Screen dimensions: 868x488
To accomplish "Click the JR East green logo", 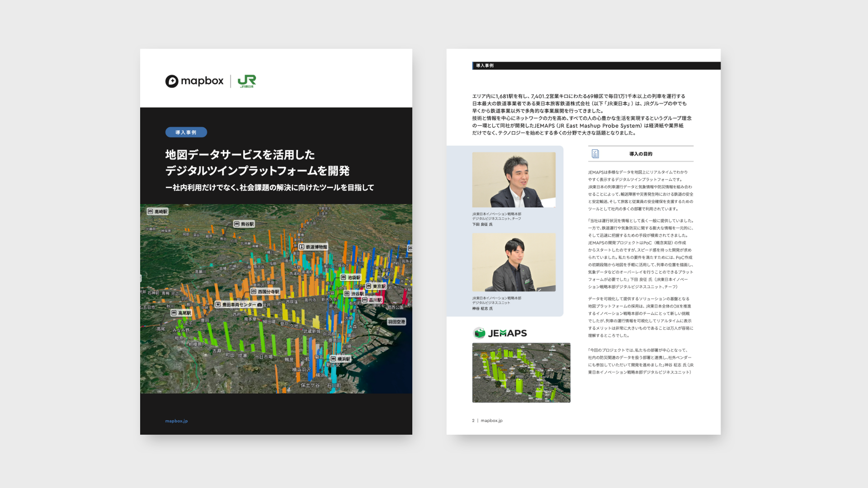I will [247, 81].
